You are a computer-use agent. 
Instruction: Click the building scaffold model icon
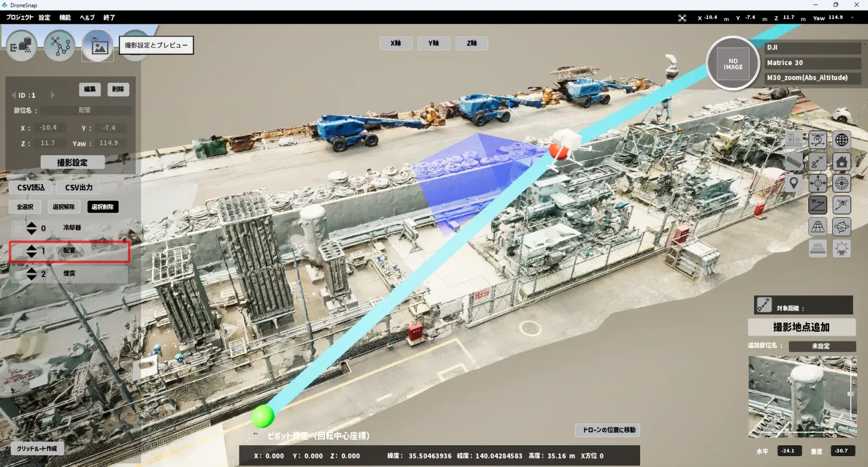(794, 140)
